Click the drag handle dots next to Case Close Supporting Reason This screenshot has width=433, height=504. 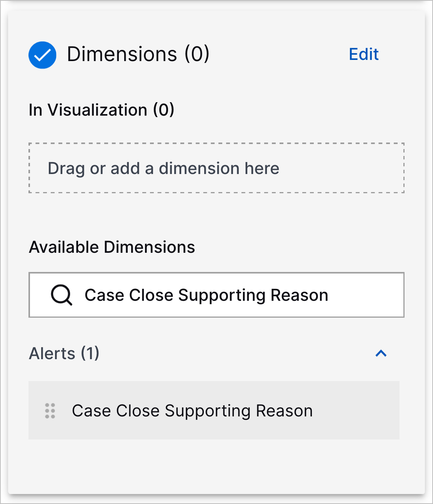tap(50, 411)
